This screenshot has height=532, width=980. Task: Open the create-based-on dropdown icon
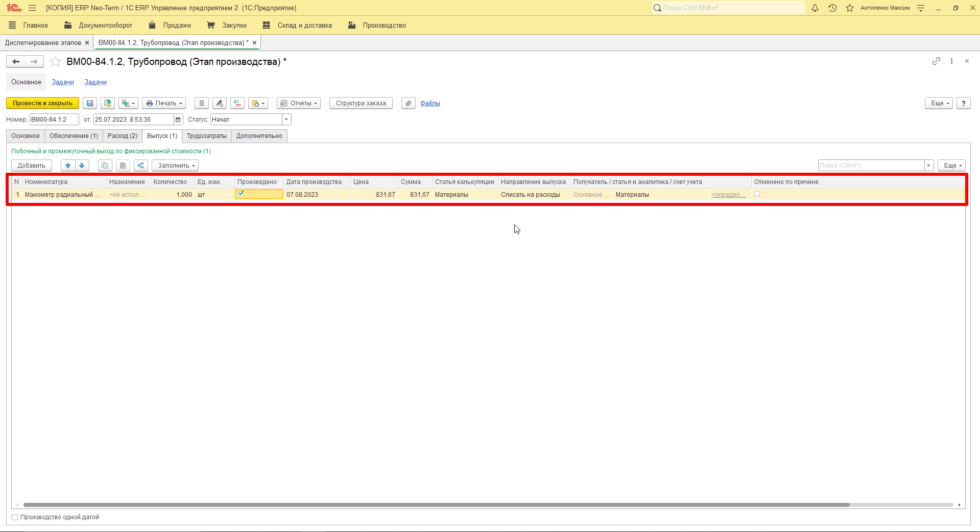click(x=128, y=103)
